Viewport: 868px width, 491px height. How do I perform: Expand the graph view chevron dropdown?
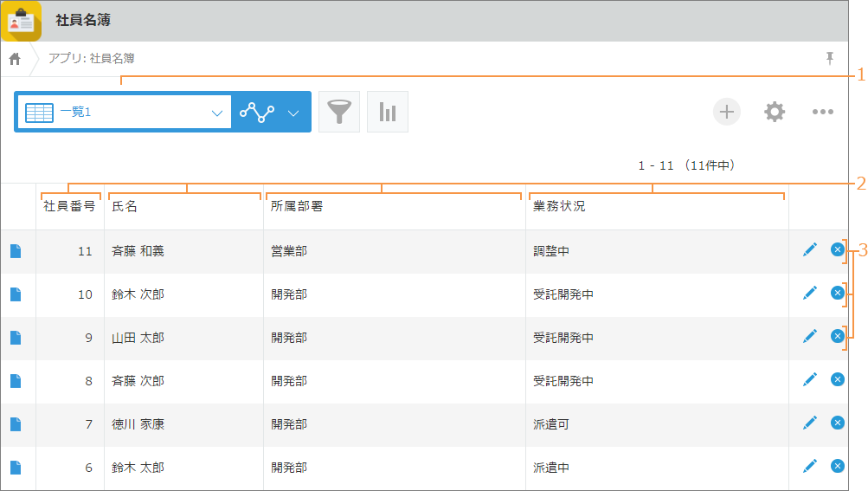point(293,113)
